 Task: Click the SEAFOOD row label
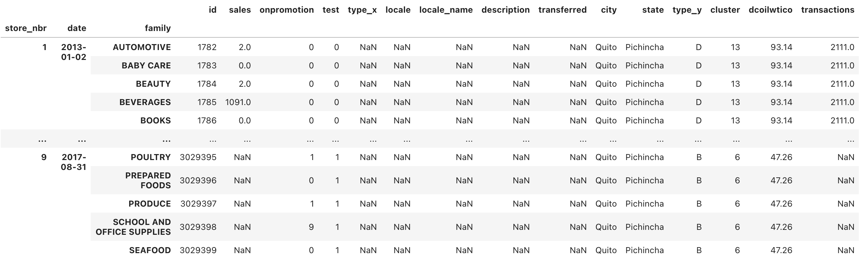click(150, 250)
